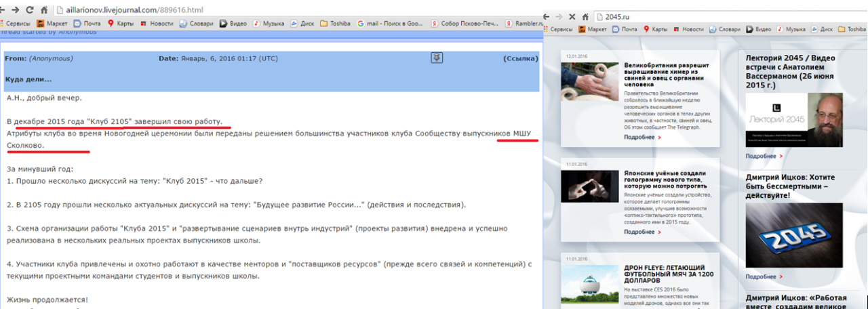The image size is (868, 309).
Task: Open Почта bookmark in livejournal window
Action: point(87,22)
